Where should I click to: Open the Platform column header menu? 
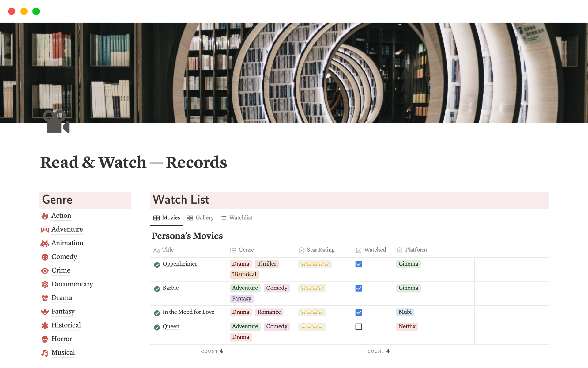[416, 250]
